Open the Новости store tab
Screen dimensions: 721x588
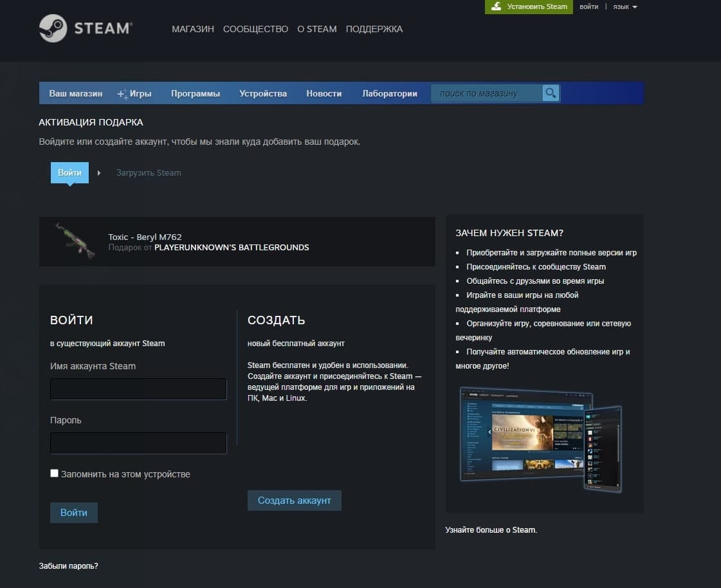(324, 93)
